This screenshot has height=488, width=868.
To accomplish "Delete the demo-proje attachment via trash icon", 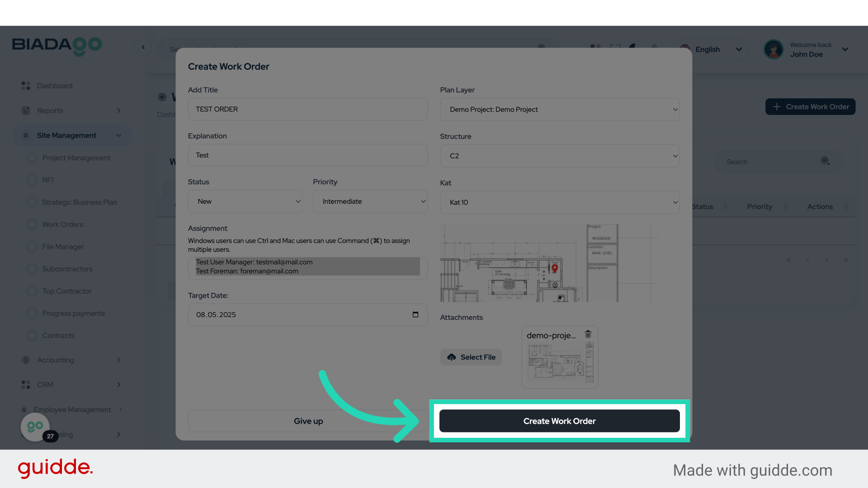I will [x=588, y=334].
